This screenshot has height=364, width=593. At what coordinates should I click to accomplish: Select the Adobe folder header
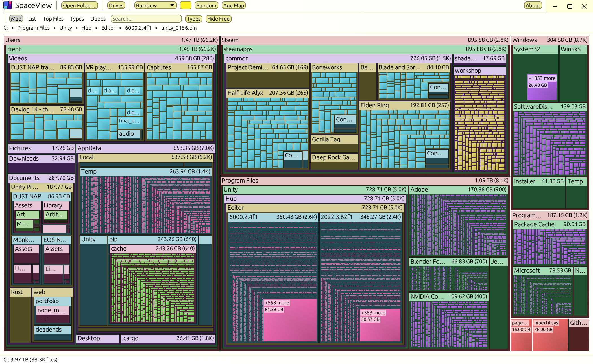(x=458, y=189)
